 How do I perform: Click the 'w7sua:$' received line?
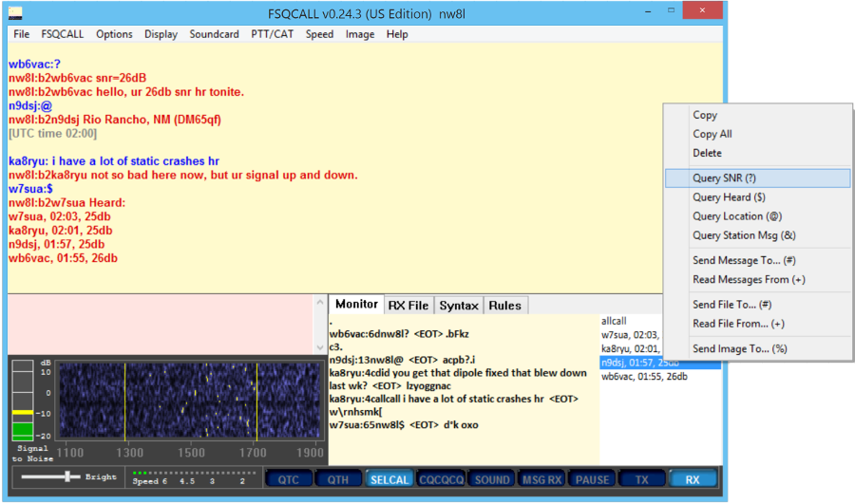pos(30,189)
